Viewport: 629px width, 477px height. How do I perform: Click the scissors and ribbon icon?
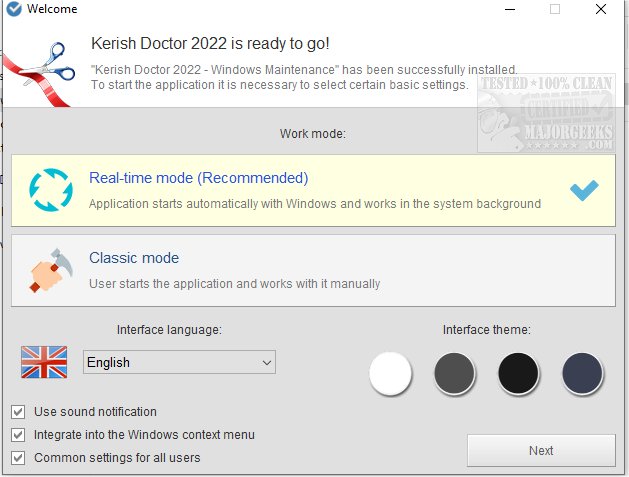click(39, 74)
